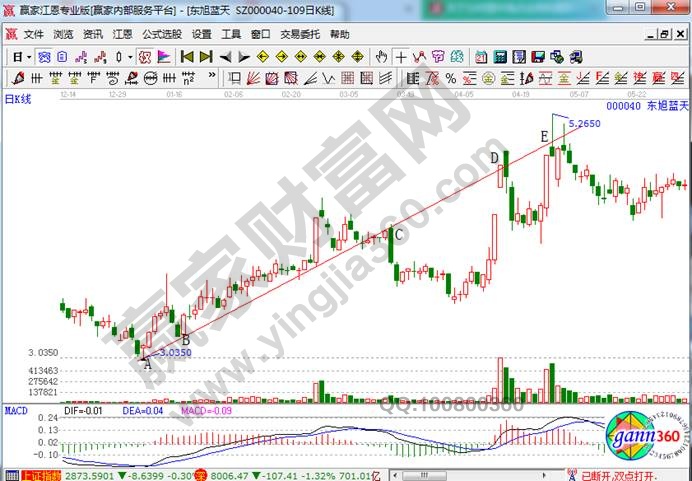Open candlestick chart type dropdown arrow
The image size is (692, 481).
pos(131,55)
